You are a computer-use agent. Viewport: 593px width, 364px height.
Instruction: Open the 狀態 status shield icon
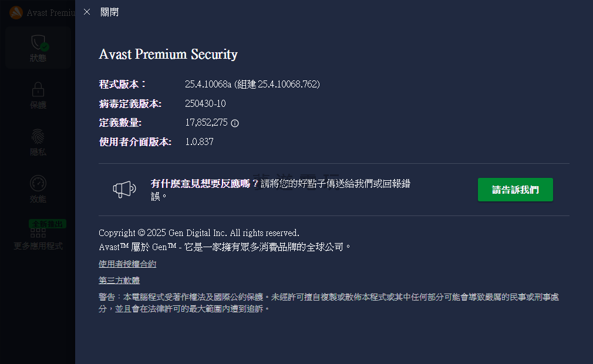click(x=39, y=43)
